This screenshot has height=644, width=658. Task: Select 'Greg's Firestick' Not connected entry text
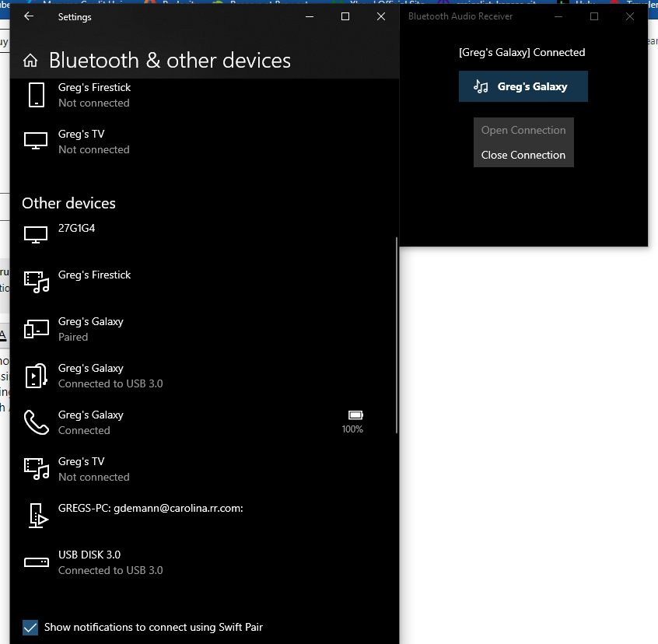pos(94,95)
